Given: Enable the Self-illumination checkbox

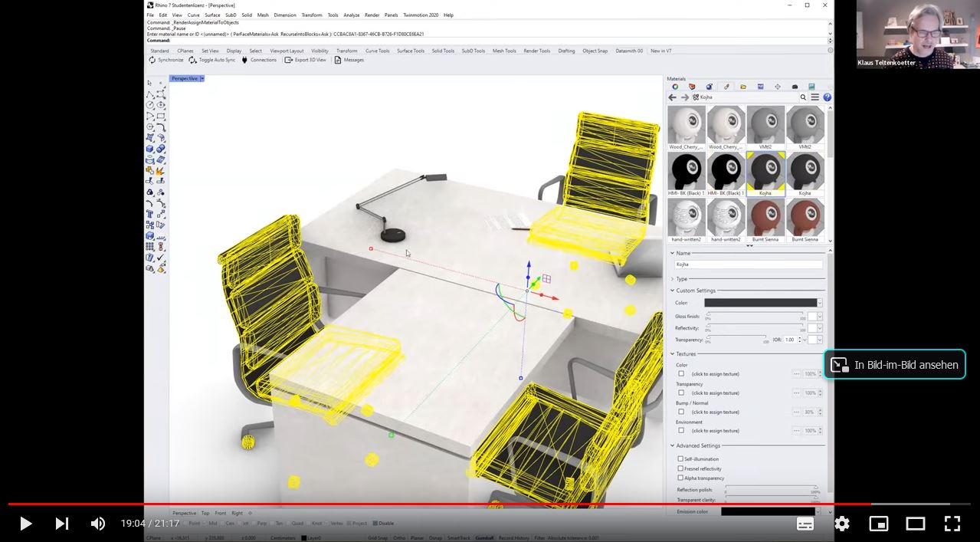Looking at the screenshot, I should click(680, 459).
